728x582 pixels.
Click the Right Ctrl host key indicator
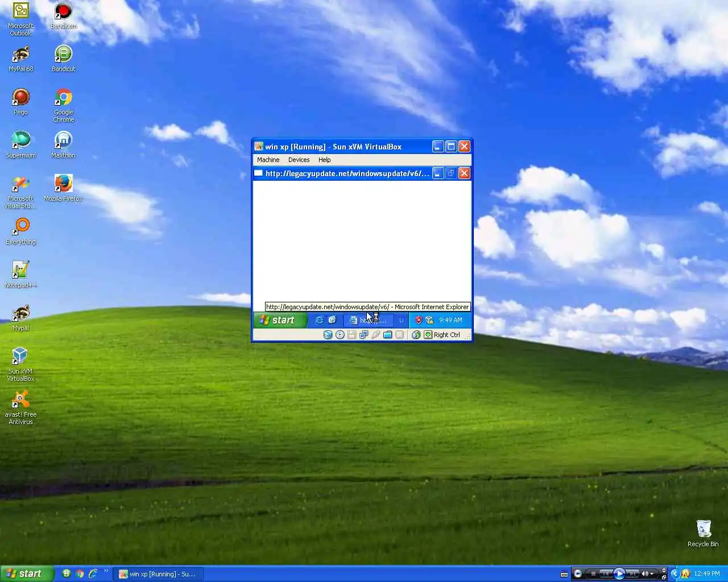(x=442, y=335)
